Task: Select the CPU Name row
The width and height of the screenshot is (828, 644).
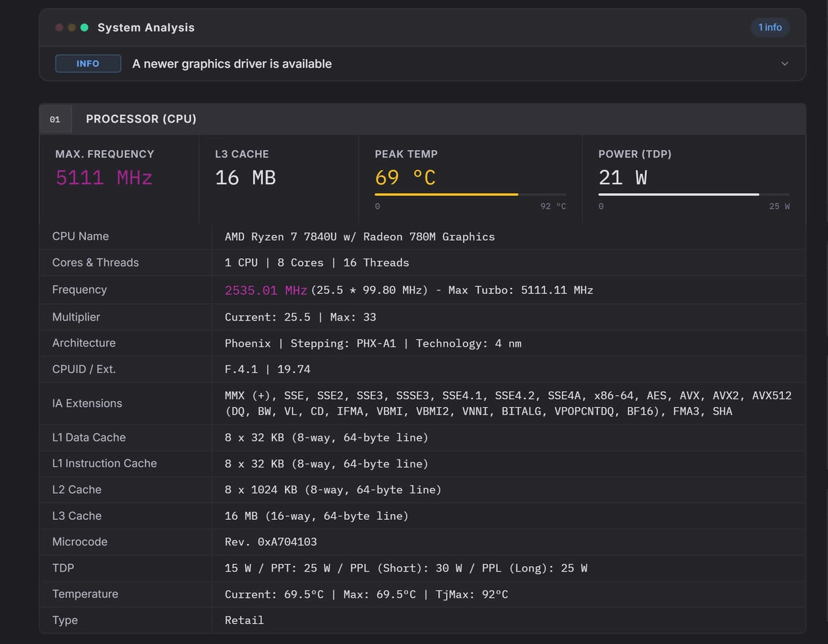Action: click(x=423, y=236)
